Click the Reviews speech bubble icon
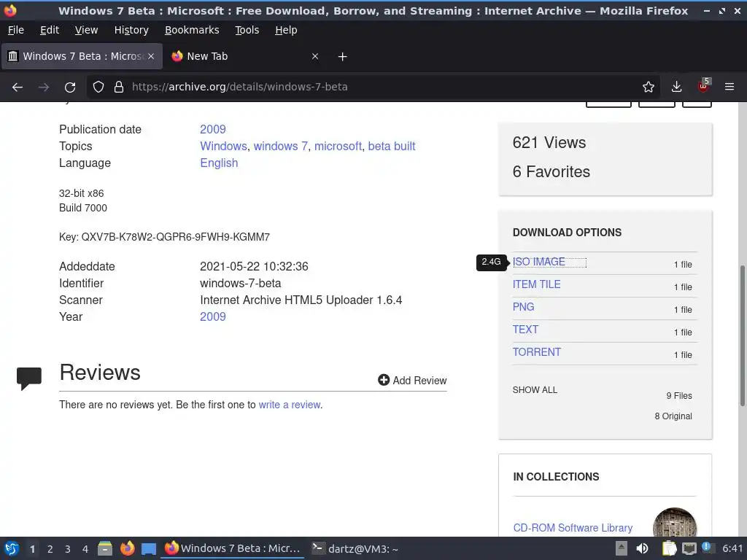 point(29,378)
